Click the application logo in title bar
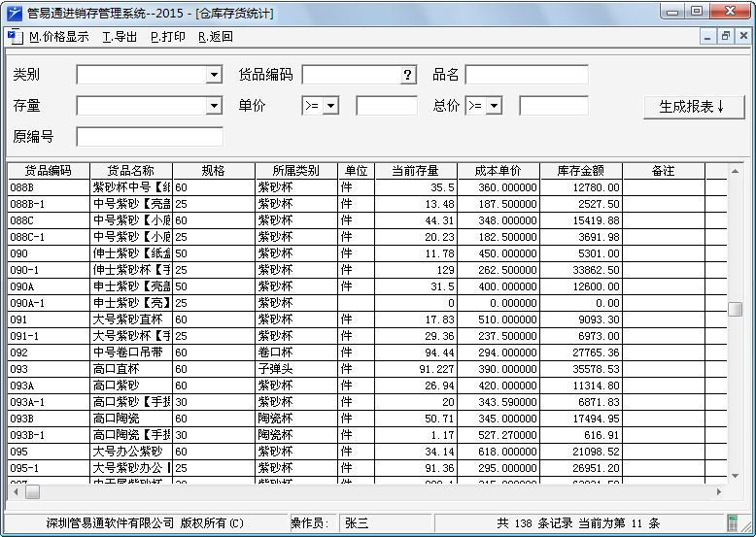The image size is (756, 537). (14, 13)
